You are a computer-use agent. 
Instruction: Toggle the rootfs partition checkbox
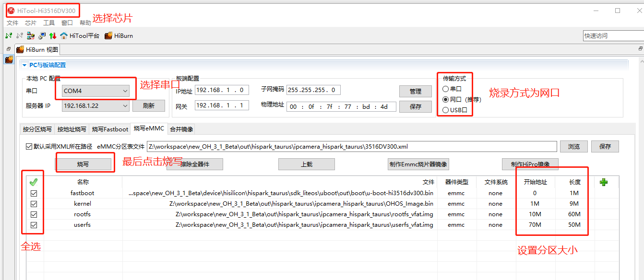[x=34, y=214]
